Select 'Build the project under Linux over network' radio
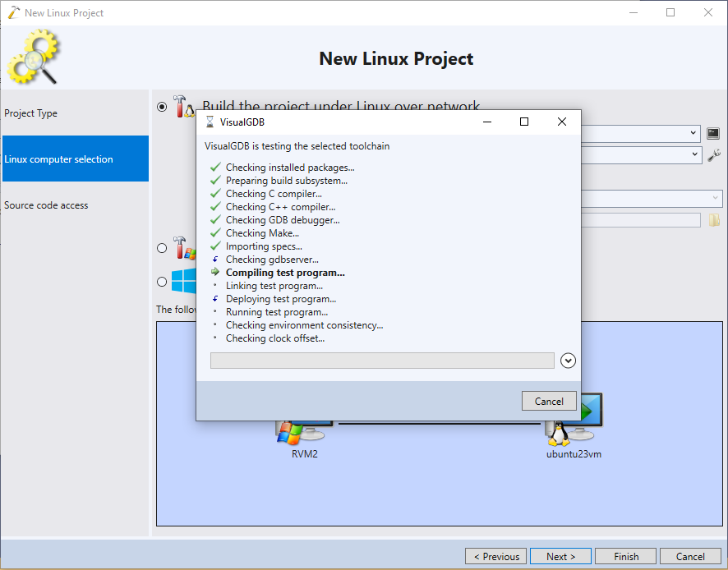Screen dimensions: 728x570 (162, 108)
